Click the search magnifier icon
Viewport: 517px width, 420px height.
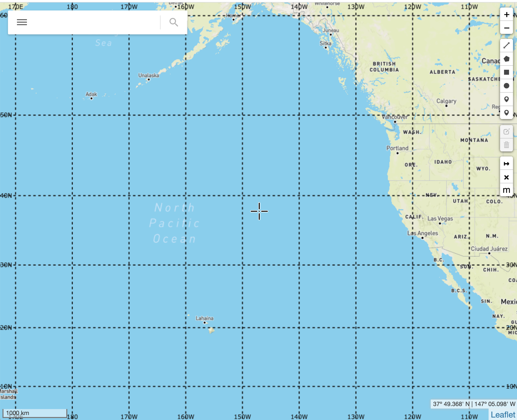point(174,22)
